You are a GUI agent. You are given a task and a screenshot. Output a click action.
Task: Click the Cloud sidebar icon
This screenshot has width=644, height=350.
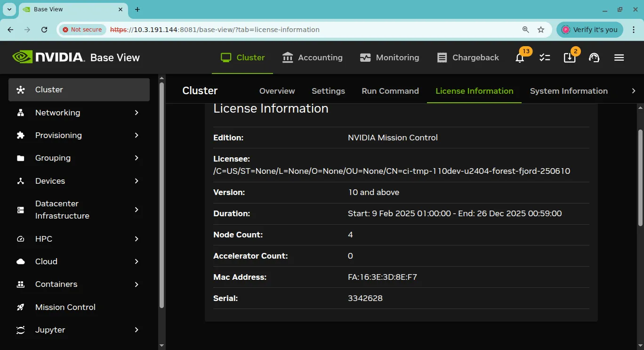click(x=21, y=261)
